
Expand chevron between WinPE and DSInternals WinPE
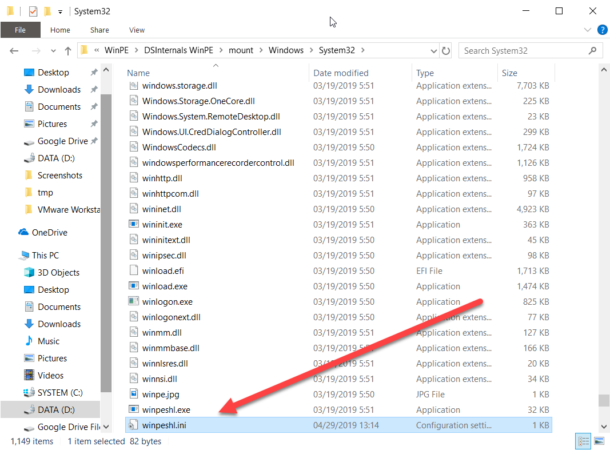137,50
